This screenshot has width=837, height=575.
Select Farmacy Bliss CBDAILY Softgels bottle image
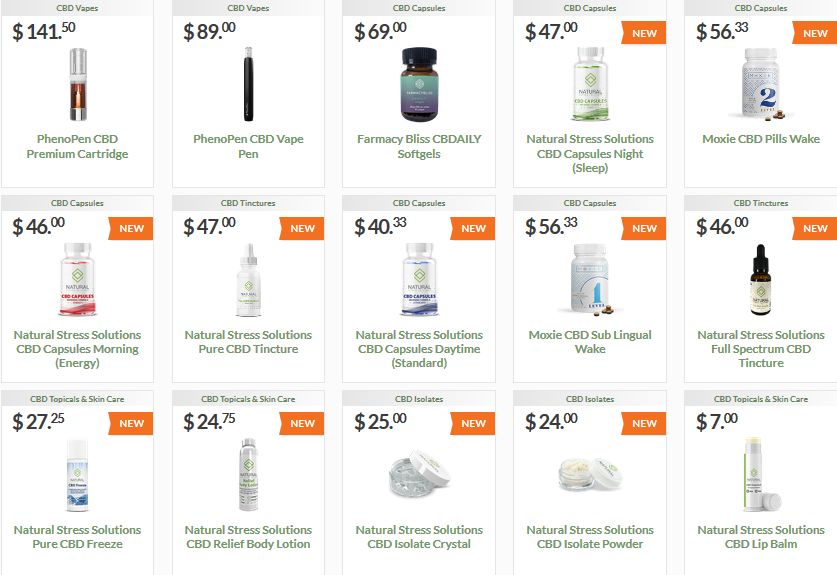tap(419, 85)
